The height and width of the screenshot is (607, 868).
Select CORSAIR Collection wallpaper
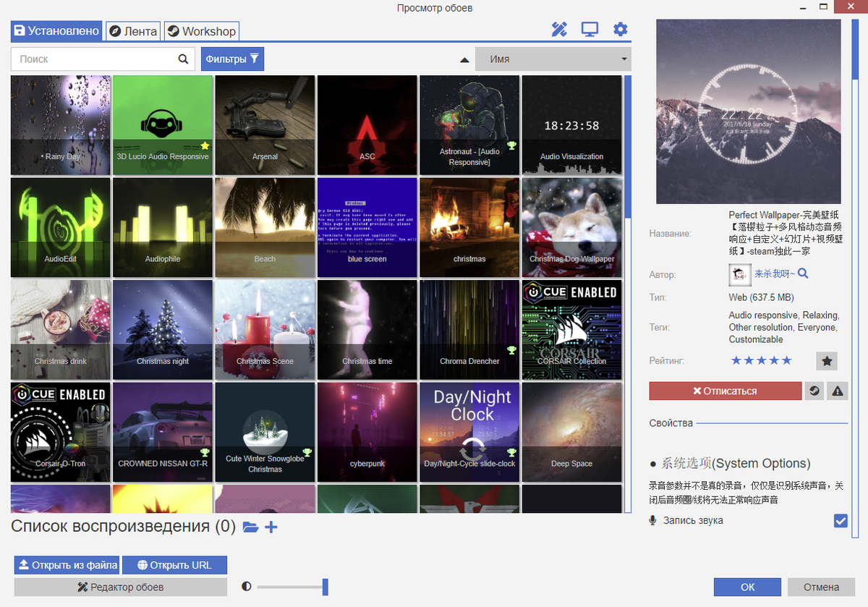[571, 330]
